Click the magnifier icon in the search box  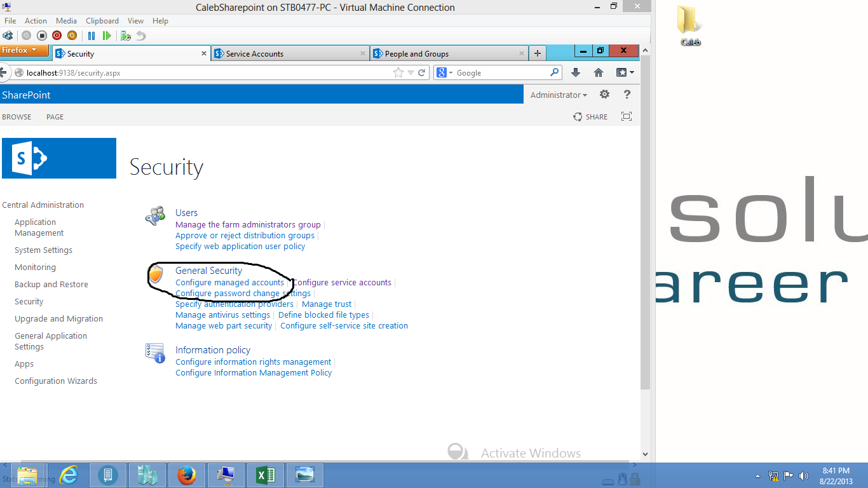click(x=554, y=72)
